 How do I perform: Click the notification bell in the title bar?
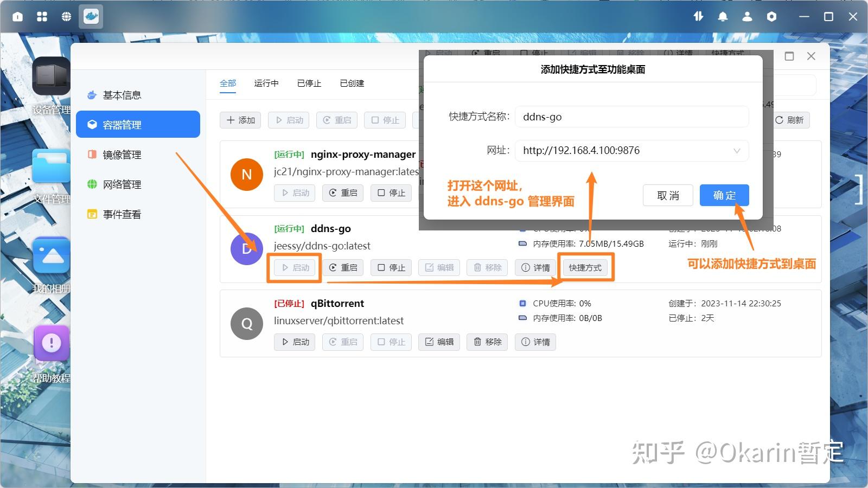point(723,16)
